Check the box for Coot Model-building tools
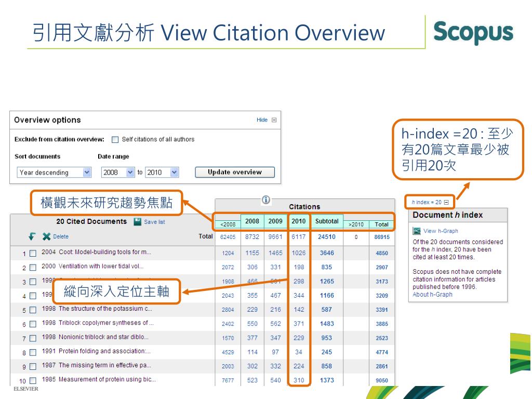Viewport: 532px width, 399px height. [33, 253]
